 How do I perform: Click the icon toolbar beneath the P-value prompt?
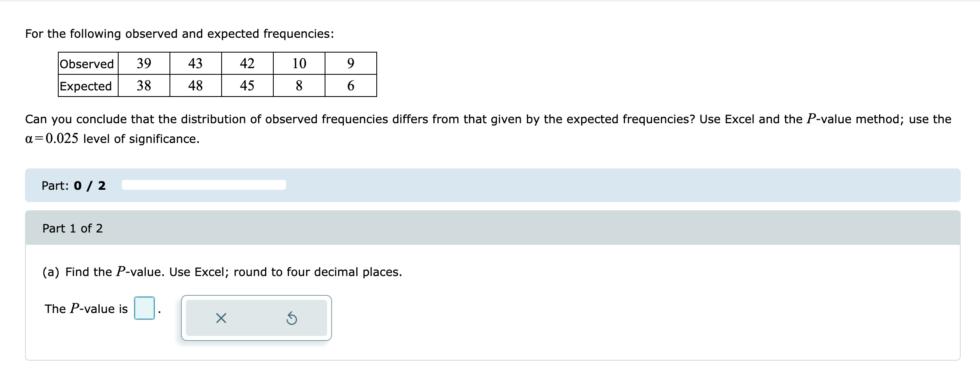click(x=256, y=318)
